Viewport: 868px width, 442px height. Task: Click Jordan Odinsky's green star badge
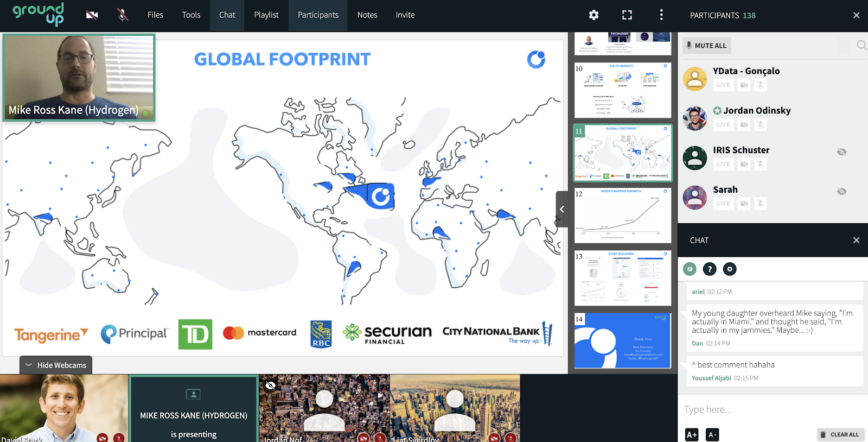717,111
